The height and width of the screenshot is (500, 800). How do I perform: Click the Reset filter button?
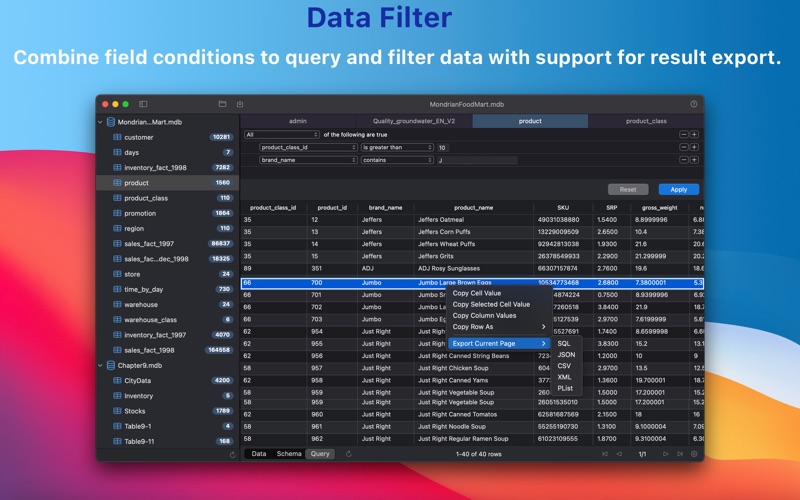pyautogui.click(x=628, y=190)
